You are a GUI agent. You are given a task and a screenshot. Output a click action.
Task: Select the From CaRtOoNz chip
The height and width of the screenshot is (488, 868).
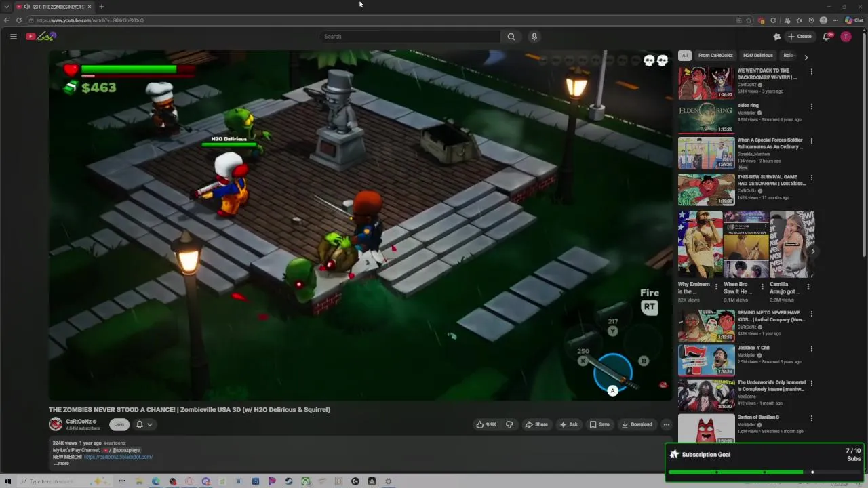point(715,56)
